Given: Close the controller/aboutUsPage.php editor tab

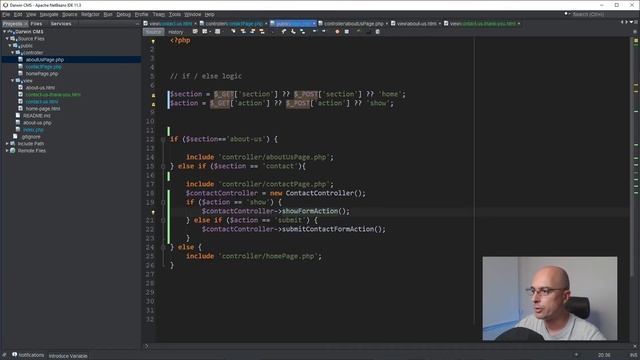Looking at the screenshot, I should [x=387, y=24].
